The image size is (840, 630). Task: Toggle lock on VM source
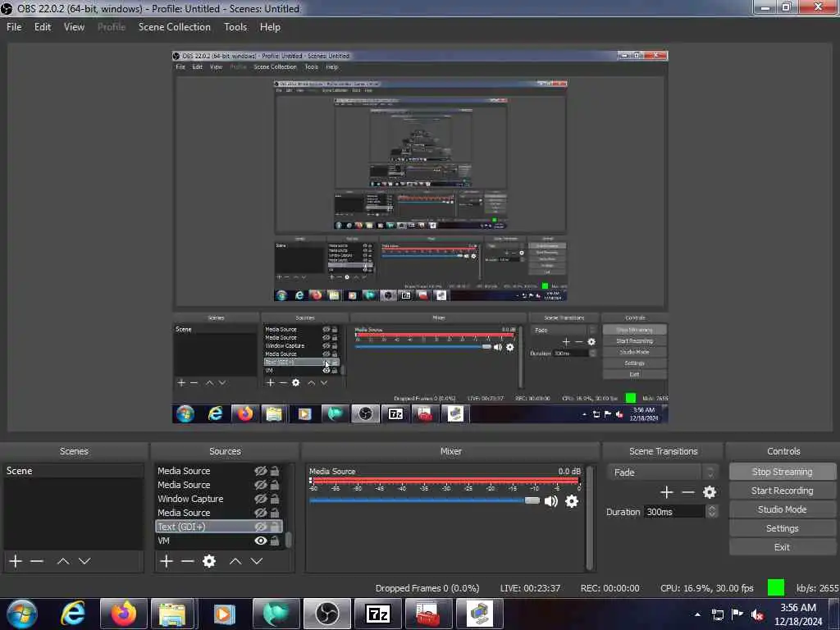(x=275, y=541)
